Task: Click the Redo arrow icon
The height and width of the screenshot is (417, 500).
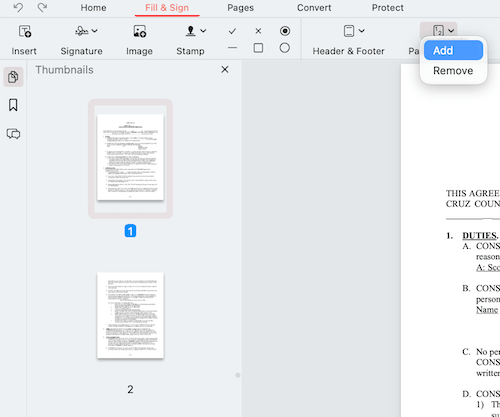Action: click(x=42, y=7)
